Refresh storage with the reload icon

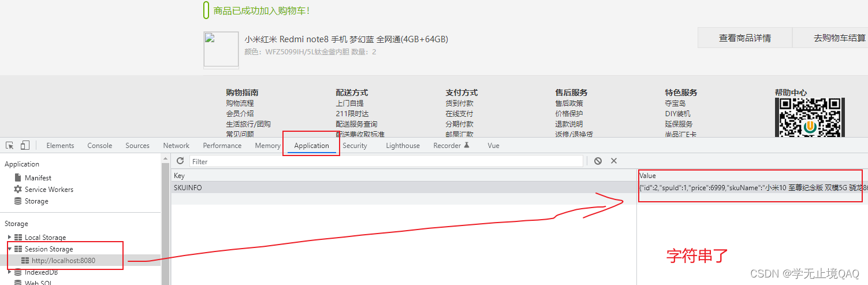pyautogui.click(x=180, y=161)
